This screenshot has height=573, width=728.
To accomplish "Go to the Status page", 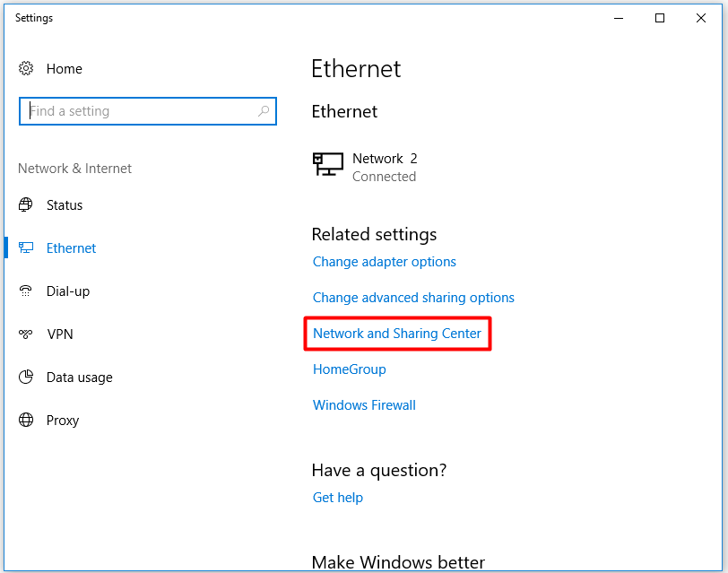I will [65, 205].
